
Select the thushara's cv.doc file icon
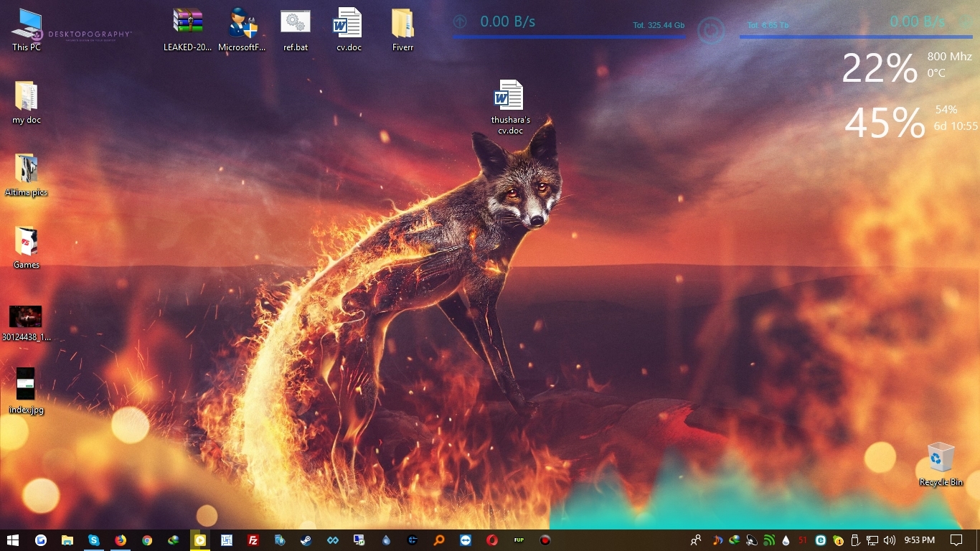[x=510, y=108]
